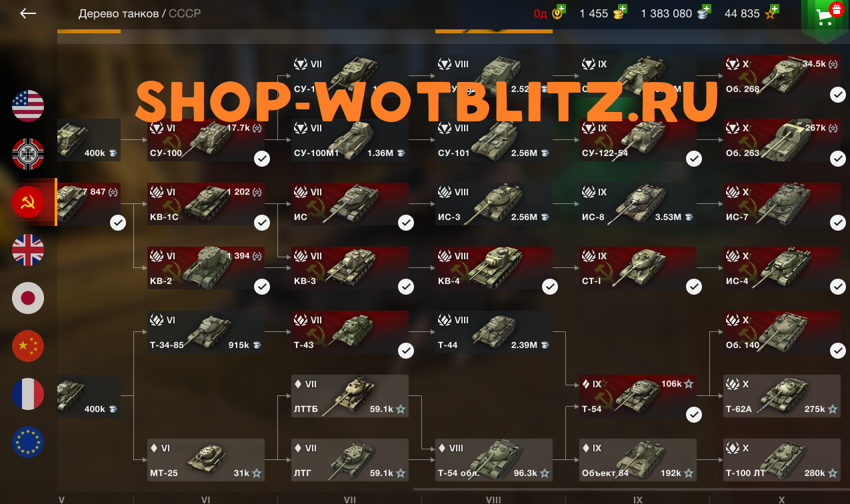Select the Japan flag icon
This screenshot has width=850, height=504.
coord(28,298)
